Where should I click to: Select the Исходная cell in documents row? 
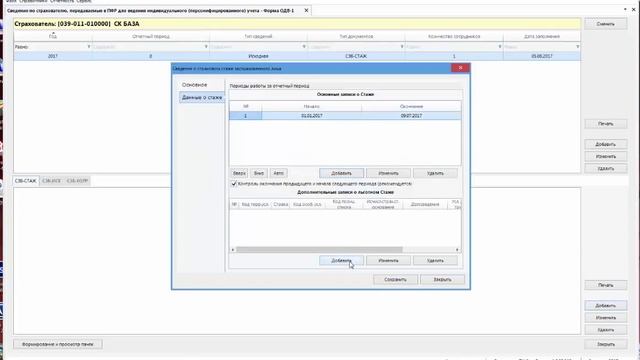click(x=258, y=56)
